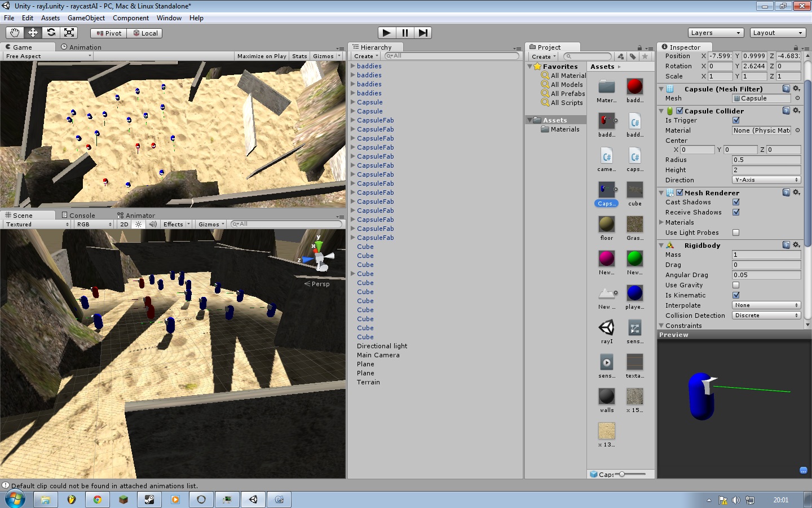The height and width of the screenshot is (508, 812).
Task: Switch to the Console tab
Action: click(x=78, y=216)
